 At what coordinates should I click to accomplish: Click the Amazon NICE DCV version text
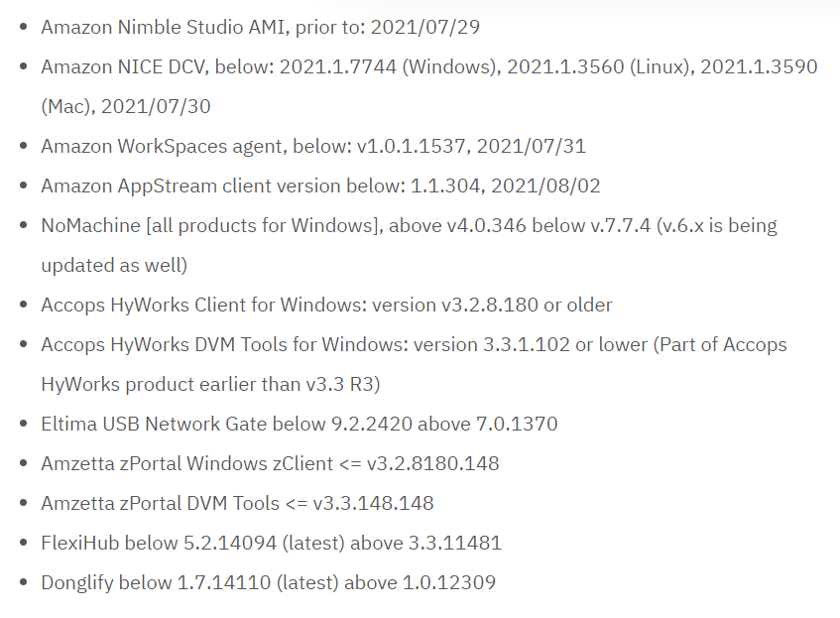click(x=429, y=67)
